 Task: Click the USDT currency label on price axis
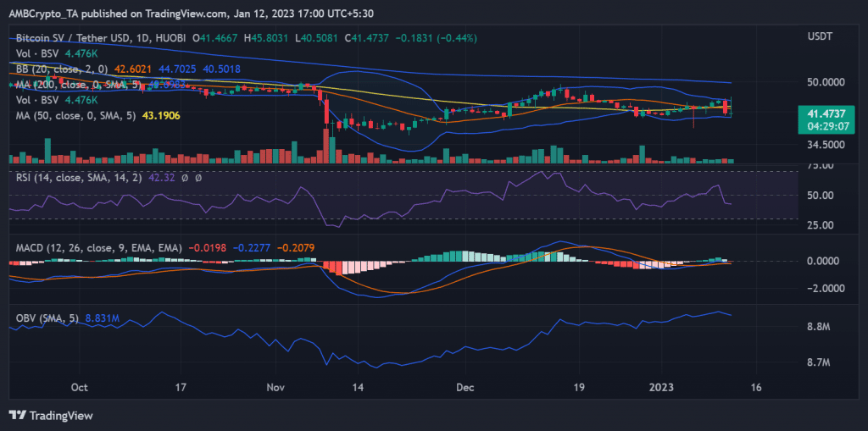[x=820, y=36]
